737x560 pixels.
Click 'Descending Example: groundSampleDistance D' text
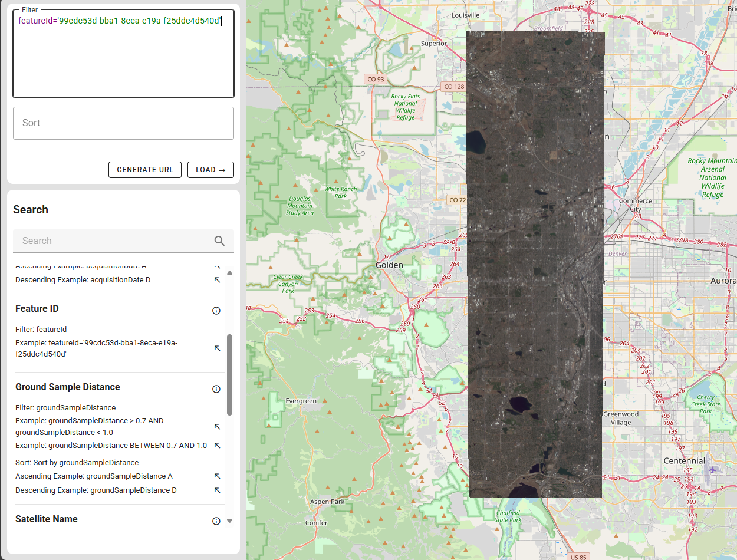pos(96,490)
